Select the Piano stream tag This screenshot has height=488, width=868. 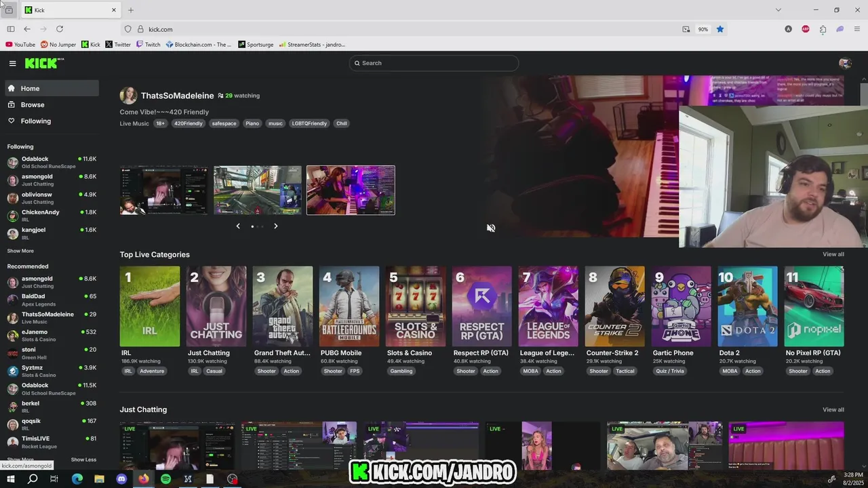[252, 123]
